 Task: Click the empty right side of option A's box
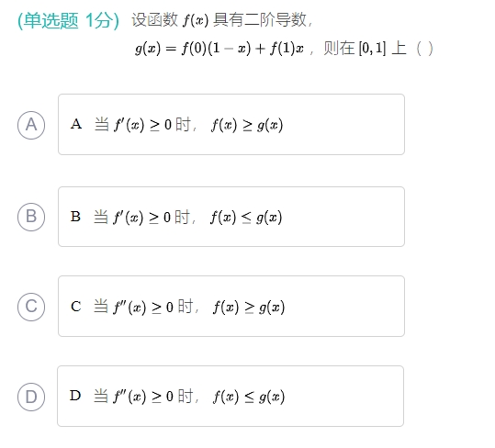pyautogui.click(x=344, y=124)
